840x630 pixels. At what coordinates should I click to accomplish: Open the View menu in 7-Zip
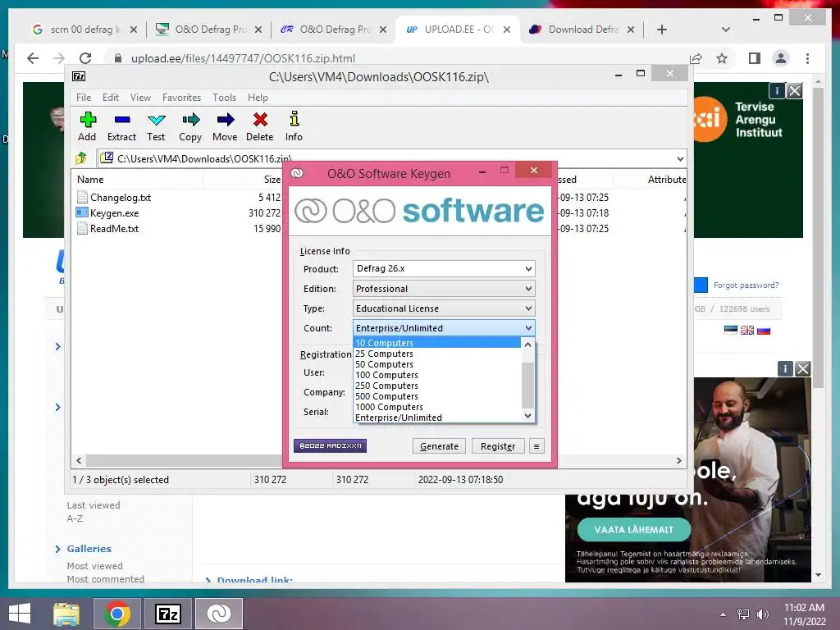click(x=140, y=98)
